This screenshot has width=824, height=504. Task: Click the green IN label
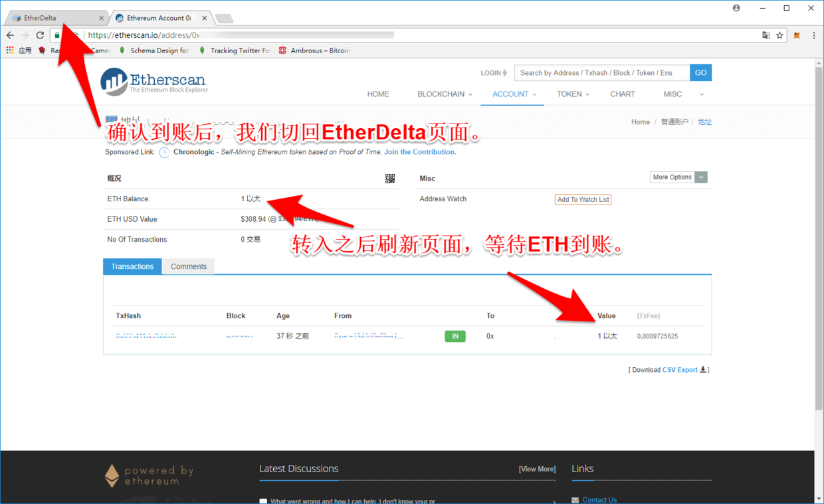pos(455,337)
